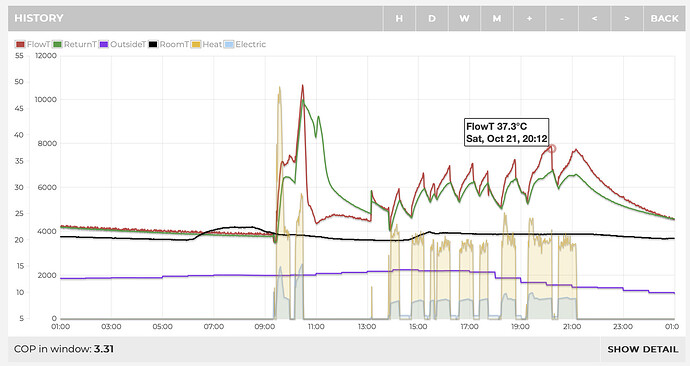The height and width of the screenshot is (366, 690).
Task: Switch history view to week (W)
Action: tap(464, 18)
